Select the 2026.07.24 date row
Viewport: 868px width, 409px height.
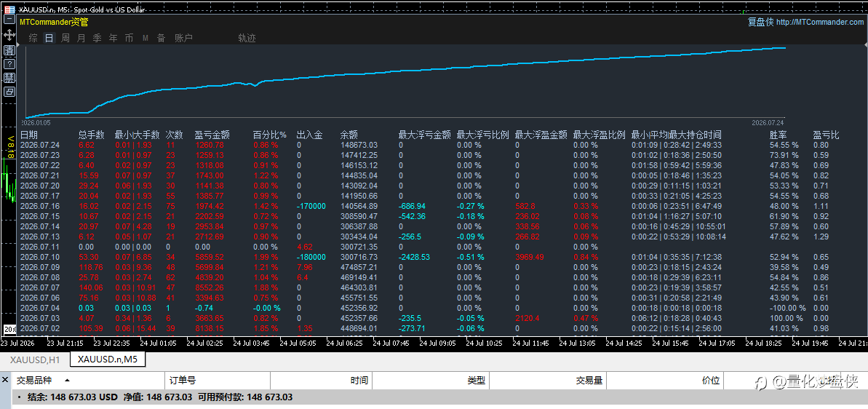point(41,145)
